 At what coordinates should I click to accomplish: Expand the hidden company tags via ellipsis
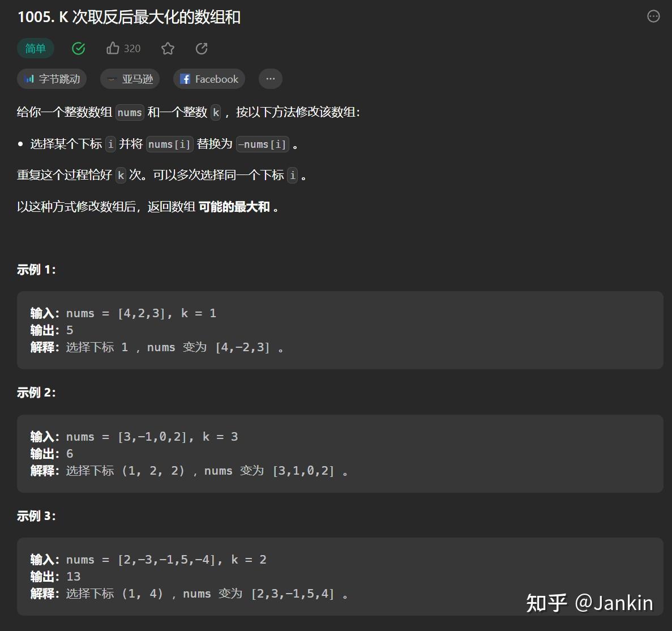tap(270, 79)
